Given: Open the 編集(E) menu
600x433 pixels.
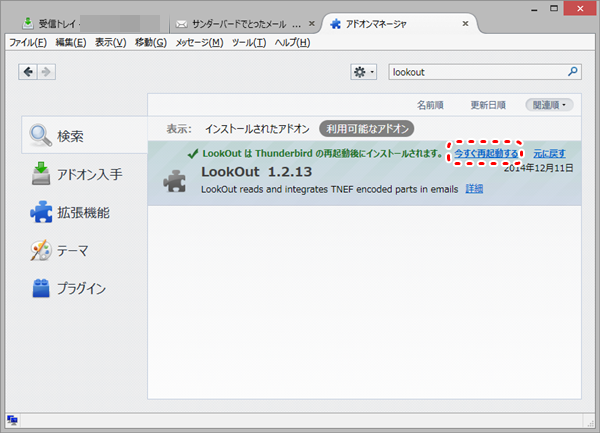Looking at the screenshot, I should tap(71, 42).
